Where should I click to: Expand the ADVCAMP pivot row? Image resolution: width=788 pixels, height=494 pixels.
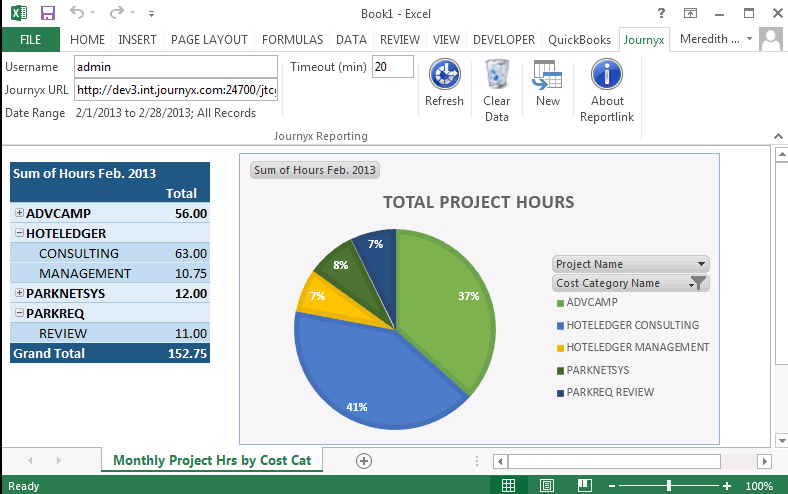[x=19, y=213]
